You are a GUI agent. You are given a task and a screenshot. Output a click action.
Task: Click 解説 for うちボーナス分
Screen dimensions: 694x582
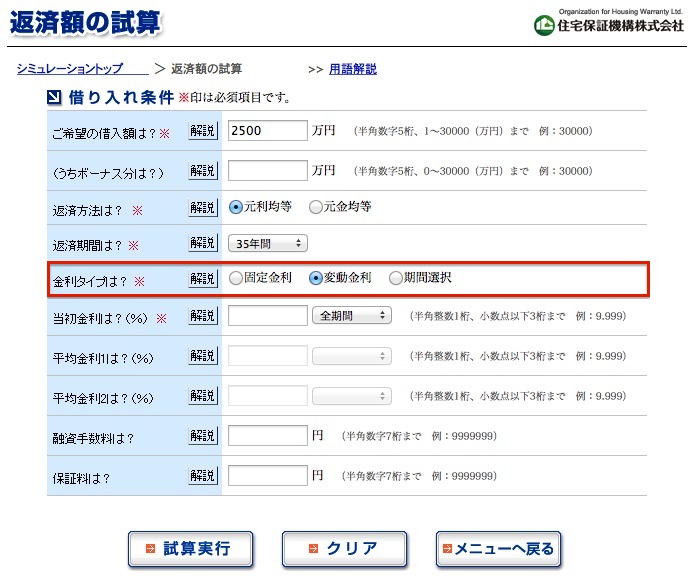coord(203,171)
